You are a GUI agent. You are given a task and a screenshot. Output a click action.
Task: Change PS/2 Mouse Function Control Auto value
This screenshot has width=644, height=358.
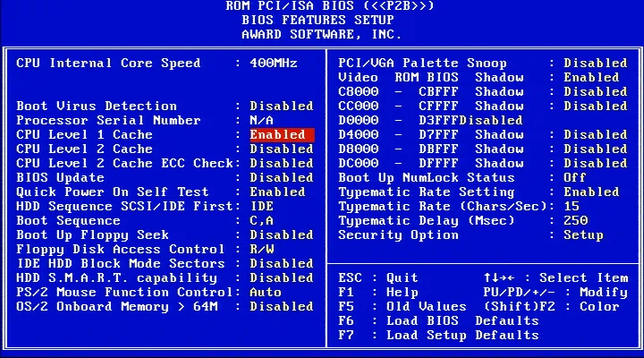point(266,293)
